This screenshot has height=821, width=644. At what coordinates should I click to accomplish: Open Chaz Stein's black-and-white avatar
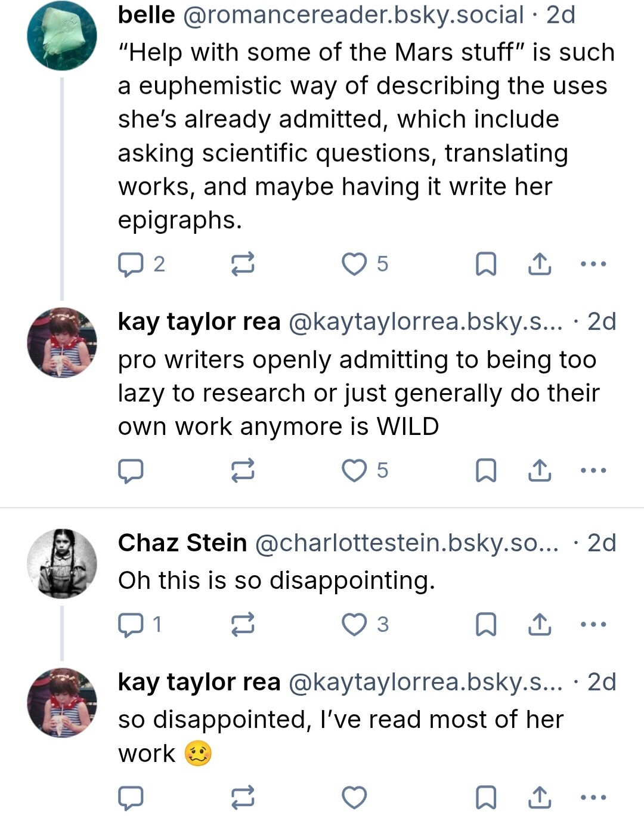pos(62,563)
